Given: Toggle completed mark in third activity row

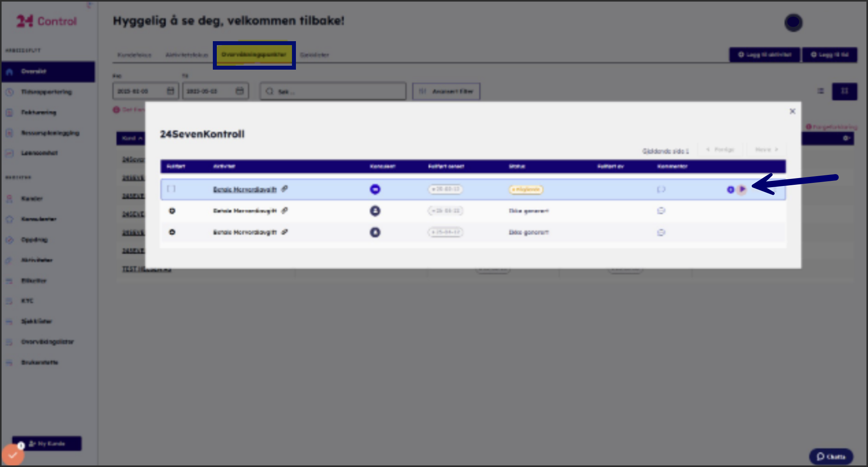Looking at the screenshot, I should click(x=172, y=232).
